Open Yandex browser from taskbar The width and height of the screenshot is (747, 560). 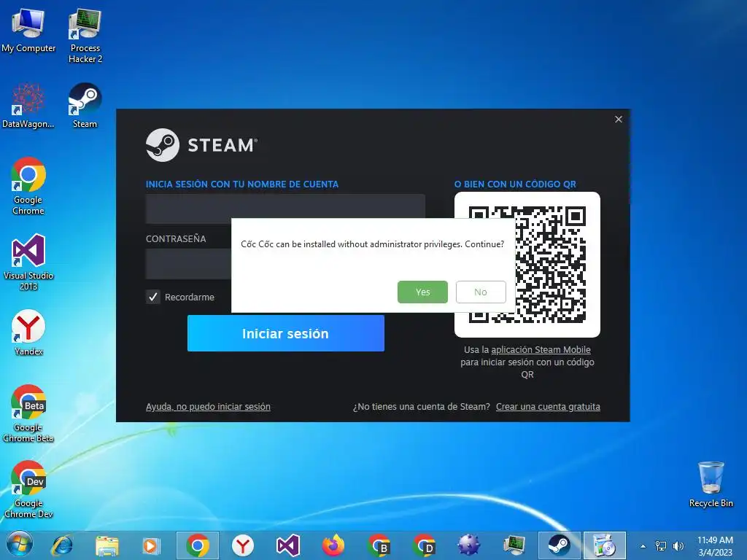pos(243,545)
